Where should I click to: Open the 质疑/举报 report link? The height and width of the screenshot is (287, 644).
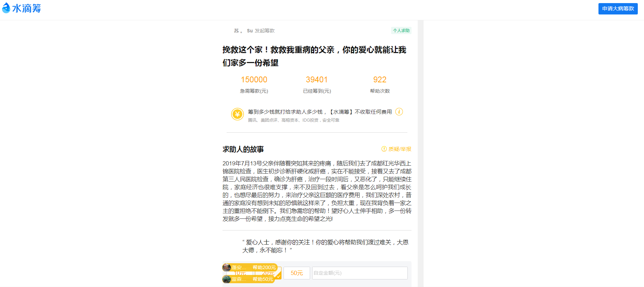[400, 149]
